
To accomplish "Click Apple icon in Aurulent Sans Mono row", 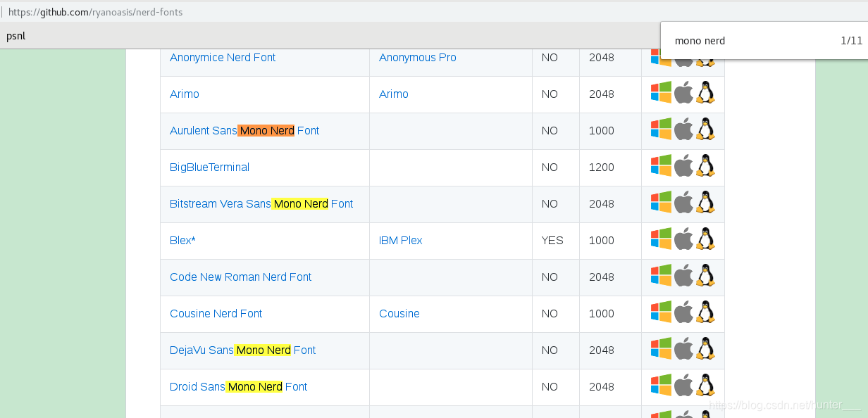I will click(683, 129).
